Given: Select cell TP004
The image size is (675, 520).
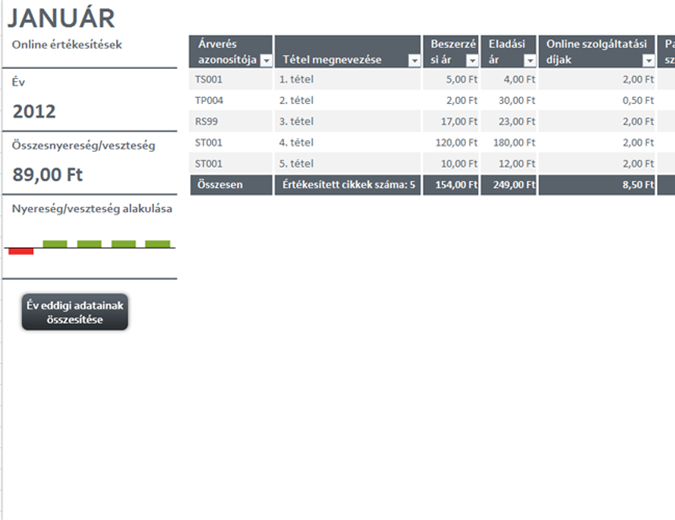Looking at the screenshot, I should coord(231,101).
